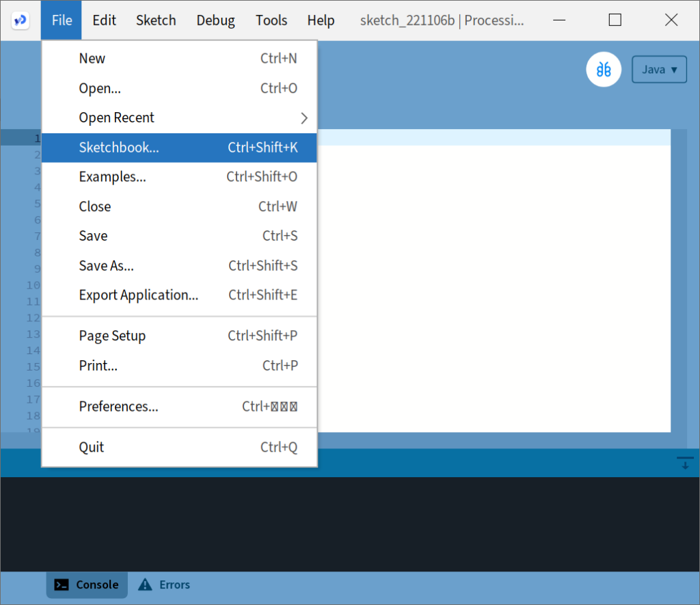Click the Processing app logo icon
The width and height of the screenshot is (700, 605).
pos(20,20)
